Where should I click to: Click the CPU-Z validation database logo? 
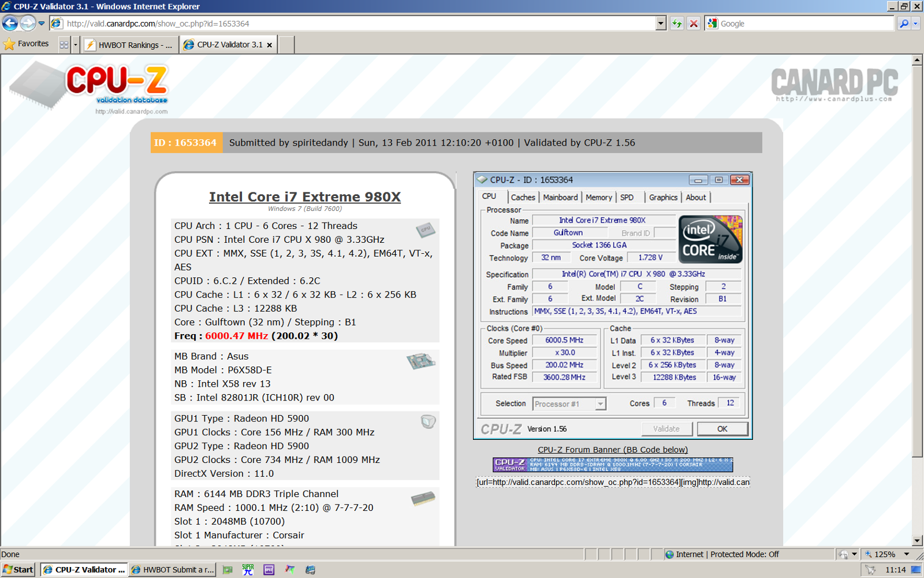89,88
